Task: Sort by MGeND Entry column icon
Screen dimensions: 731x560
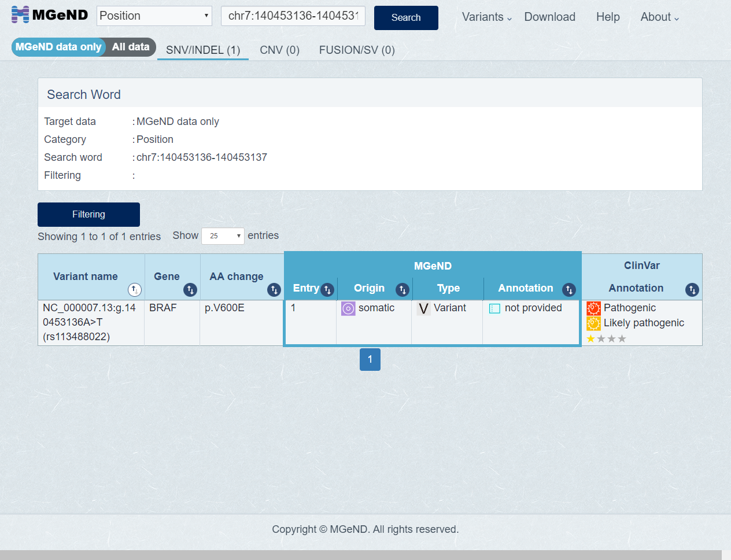Action: [x=327, y=289]
